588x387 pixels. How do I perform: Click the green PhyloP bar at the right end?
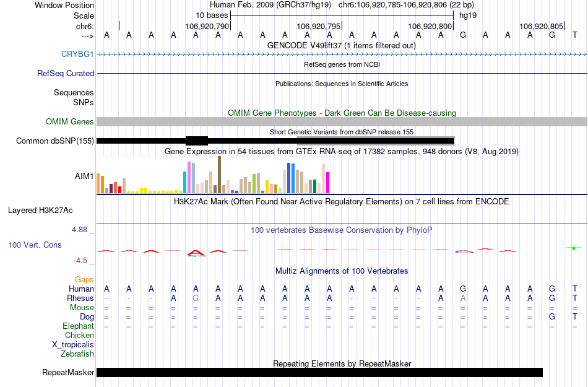[x=574, y=248]
